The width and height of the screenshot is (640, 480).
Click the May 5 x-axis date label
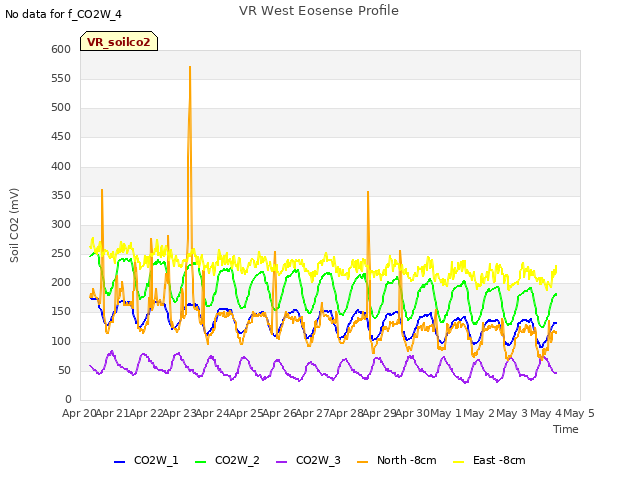point(579,413)
